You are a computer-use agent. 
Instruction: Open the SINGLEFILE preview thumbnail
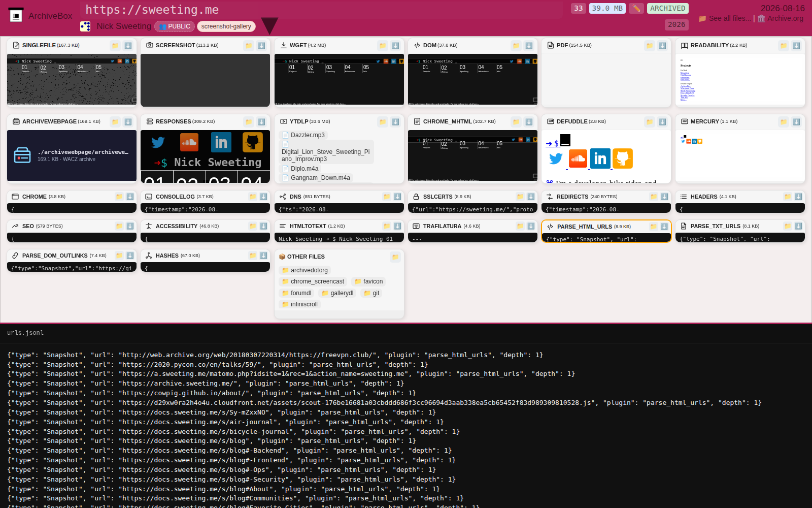point(72,80)
